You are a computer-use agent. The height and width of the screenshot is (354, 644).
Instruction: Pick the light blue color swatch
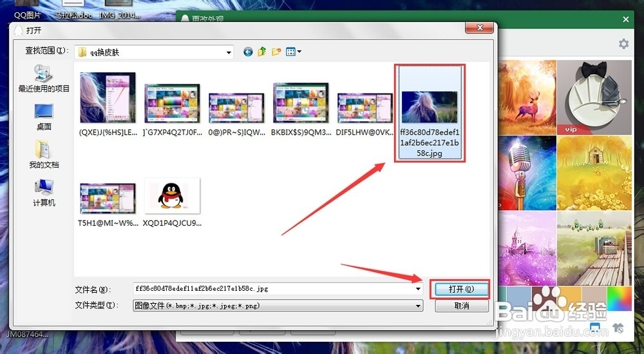tap(519, 299)
